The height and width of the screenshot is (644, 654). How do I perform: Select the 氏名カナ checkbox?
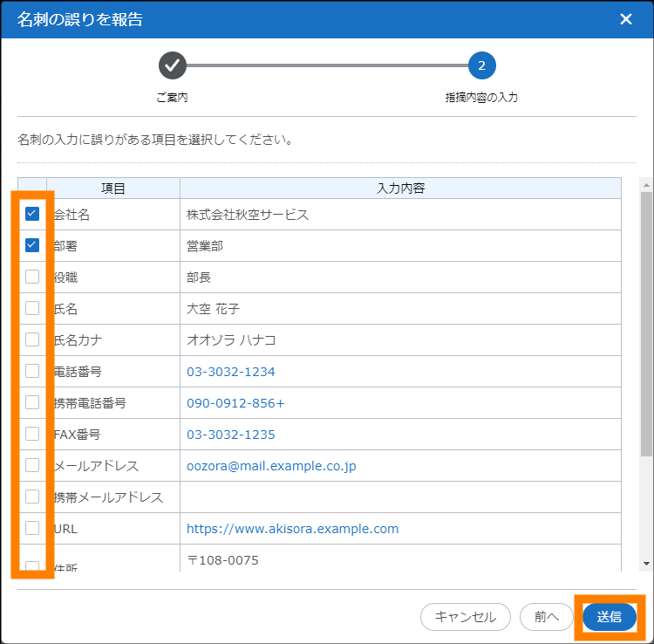32,339
